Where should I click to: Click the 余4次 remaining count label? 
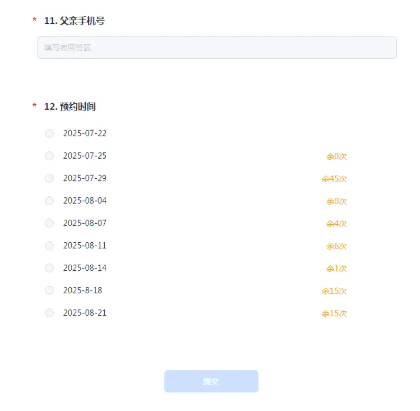point(336,224)
